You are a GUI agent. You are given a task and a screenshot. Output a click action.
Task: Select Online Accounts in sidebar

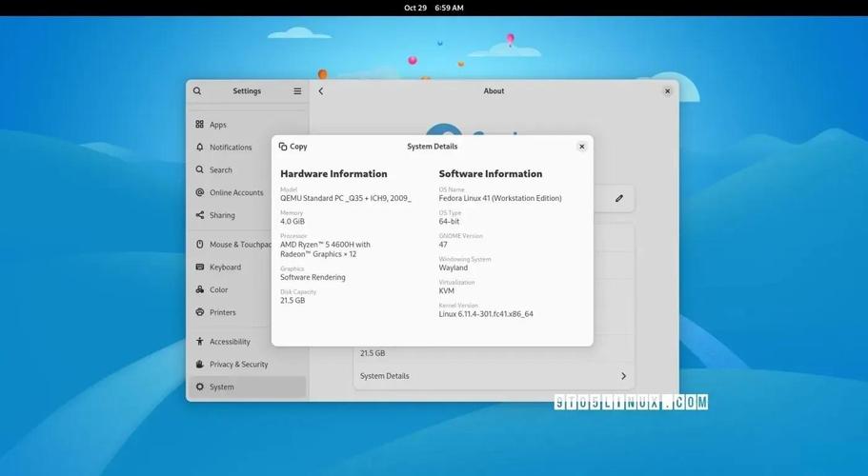[248, 192]
